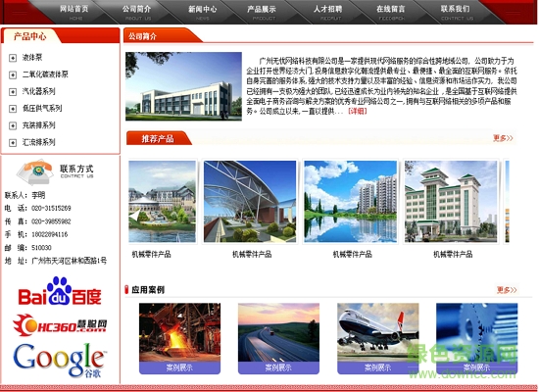
Task: Click 机械零件产品 caption under high-rise image
Action: point(353,254)
